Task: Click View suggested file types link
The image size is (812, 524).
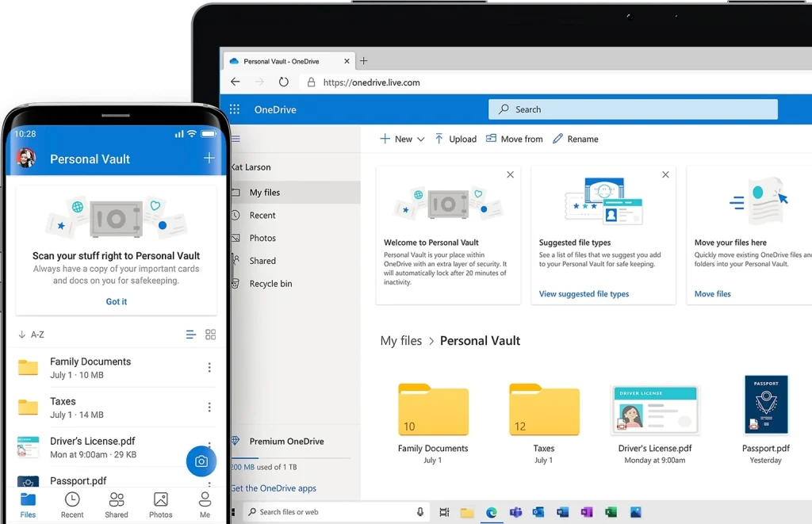Action: (584, 294)
